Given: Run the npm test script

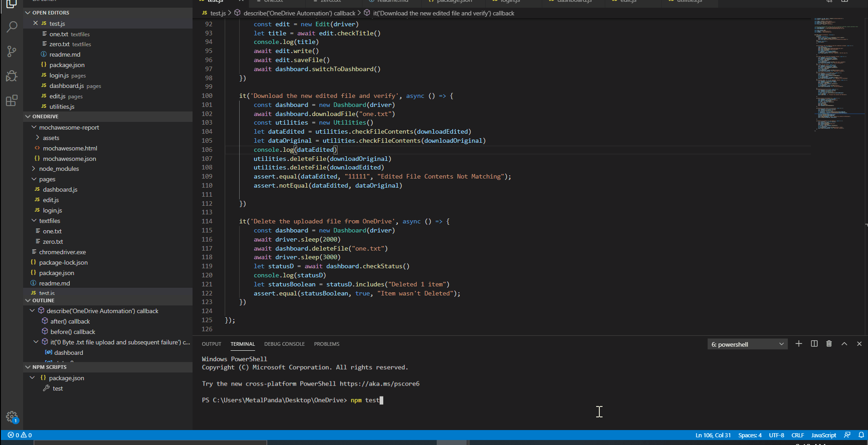Looking at the screenshot, I should coord(58,388).
